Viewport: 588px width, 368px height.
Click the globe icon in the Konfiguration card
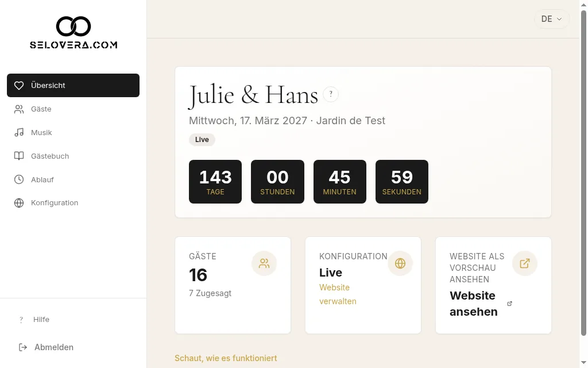[400, 263]
